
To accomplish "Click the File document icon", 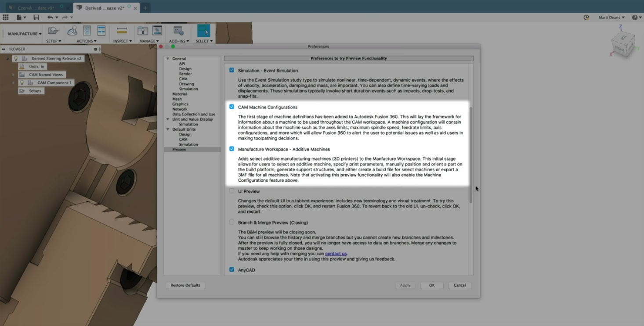I will 19,18.
